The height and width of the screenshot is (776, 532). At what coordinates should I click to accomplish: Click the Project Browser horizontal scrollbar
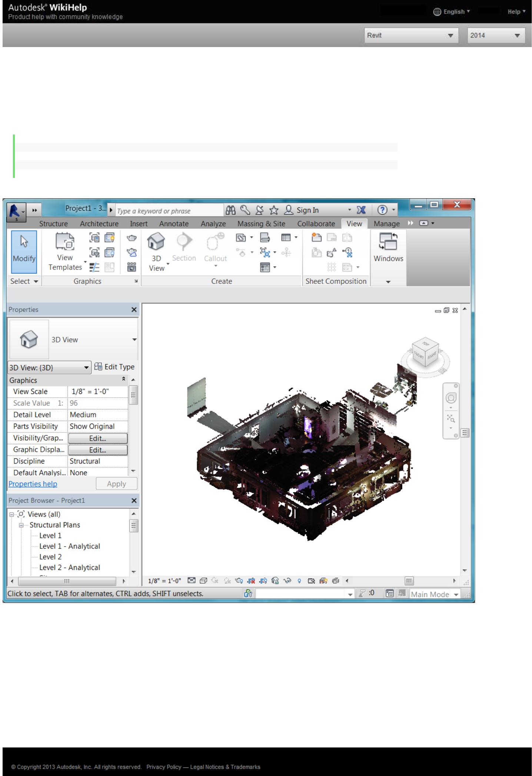pyautogui.click(x=67, y=581)
